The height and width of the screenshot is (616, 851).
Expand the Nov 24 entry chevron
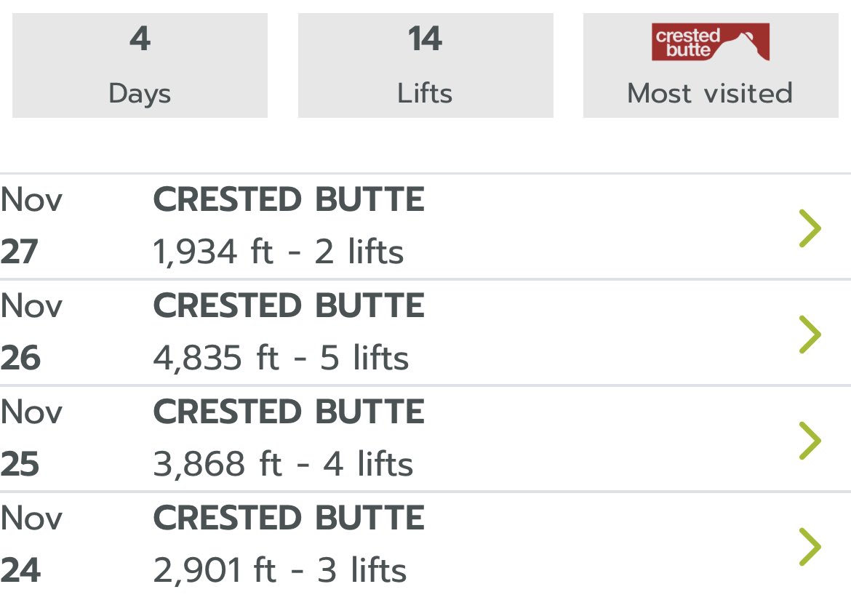pyautogui.click(x=810, y=546)
